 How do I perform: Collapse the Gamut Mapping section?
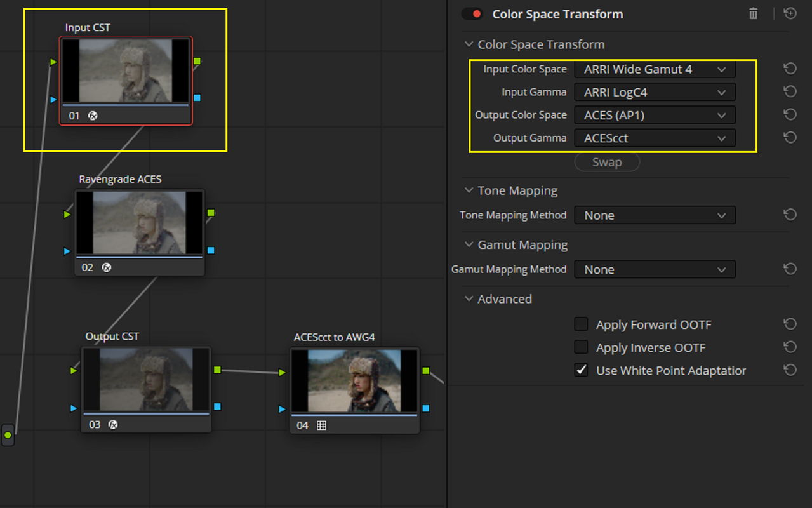(469, 245)
